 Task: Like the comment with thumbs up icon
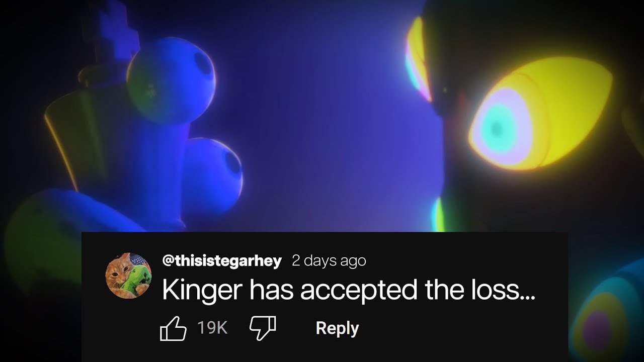(x=173, y=328)
